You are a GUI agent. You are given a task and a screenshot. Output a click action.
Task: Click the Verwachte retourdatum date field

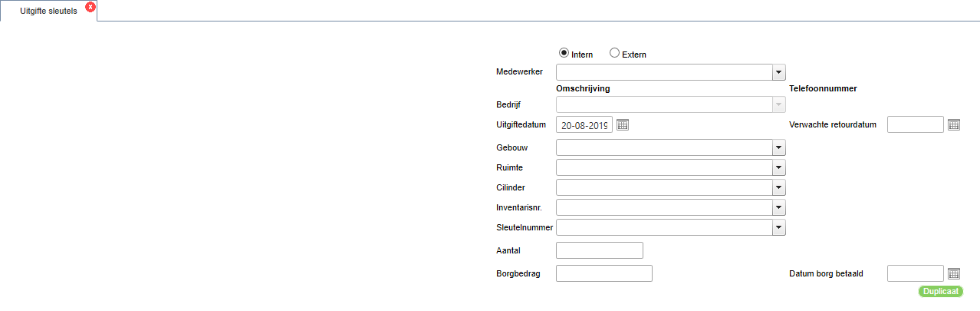tap(916, 124)
